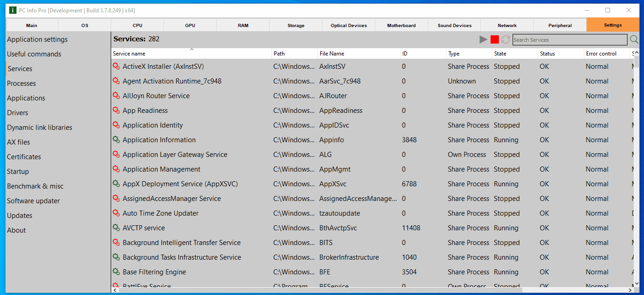The width and height of the screenshot is (644, 295).
Task: Click the gear icon of Agent Activation Runtime_7c948
Action: pyautogui.click(x=116, y=81)
